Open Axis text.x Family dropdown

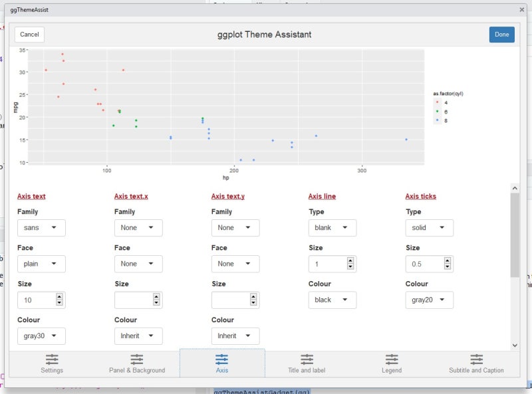(138, 227)
